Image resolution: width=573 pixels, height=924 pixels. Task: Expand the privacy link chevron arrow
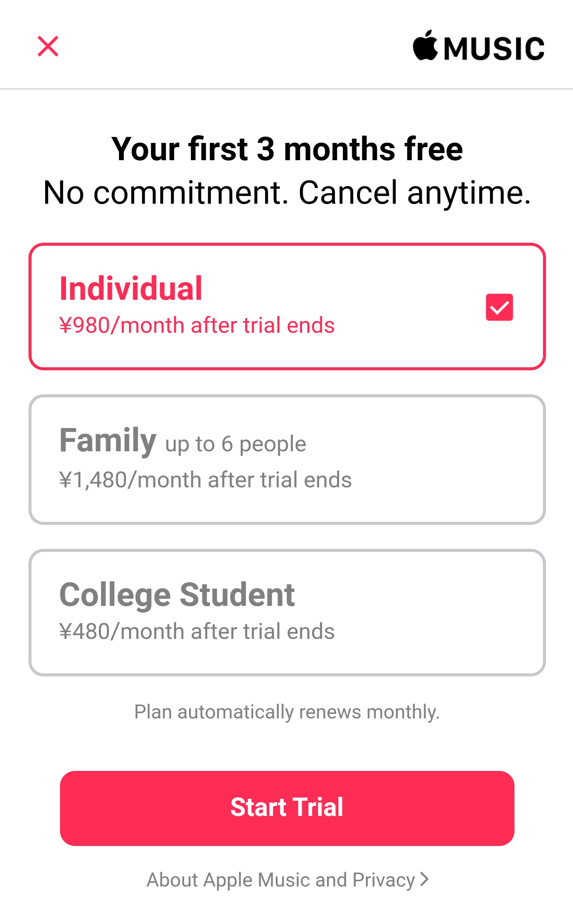point(424,879)
